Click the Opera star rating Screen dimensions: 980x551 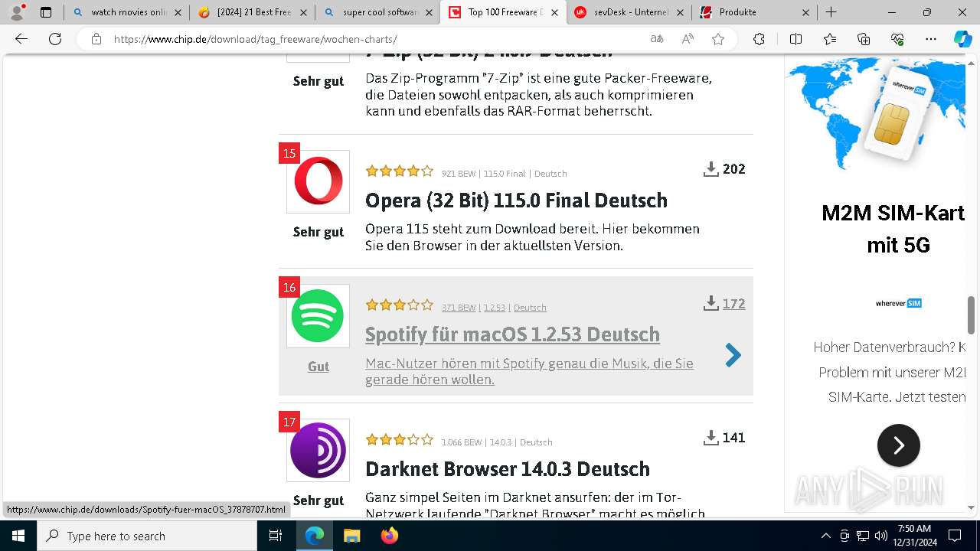[x=400, y=171]
